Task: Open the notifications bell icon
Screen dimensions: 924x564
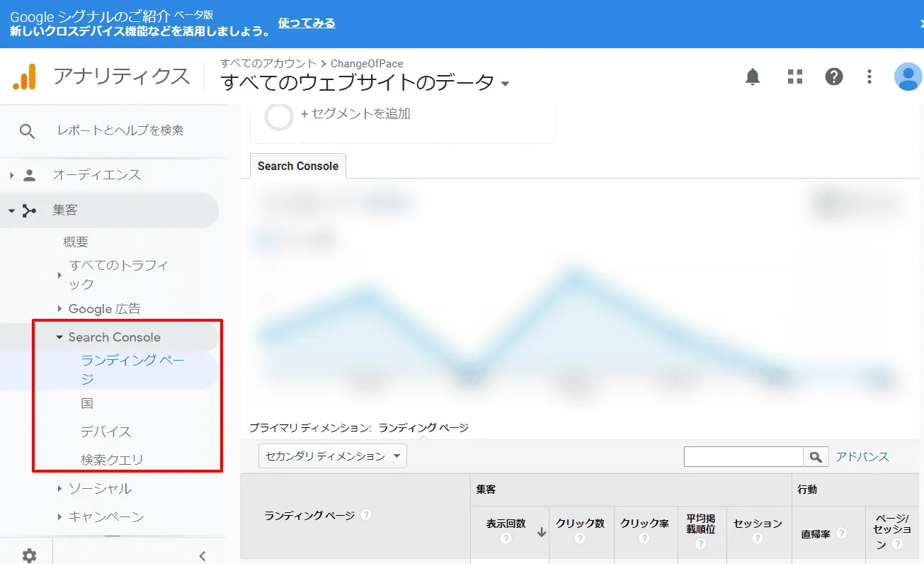Action: [x=753, y=77]
